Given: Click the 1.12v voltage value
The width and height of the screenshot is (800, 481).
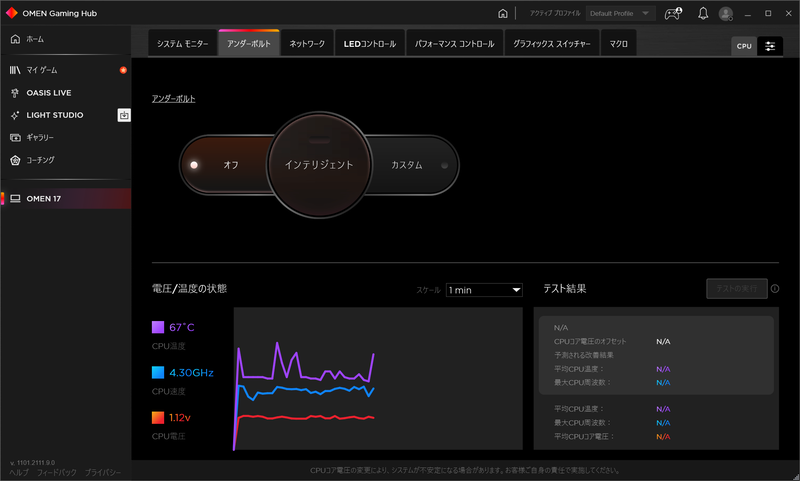Looking at the screenshot, I should point(180,418).
